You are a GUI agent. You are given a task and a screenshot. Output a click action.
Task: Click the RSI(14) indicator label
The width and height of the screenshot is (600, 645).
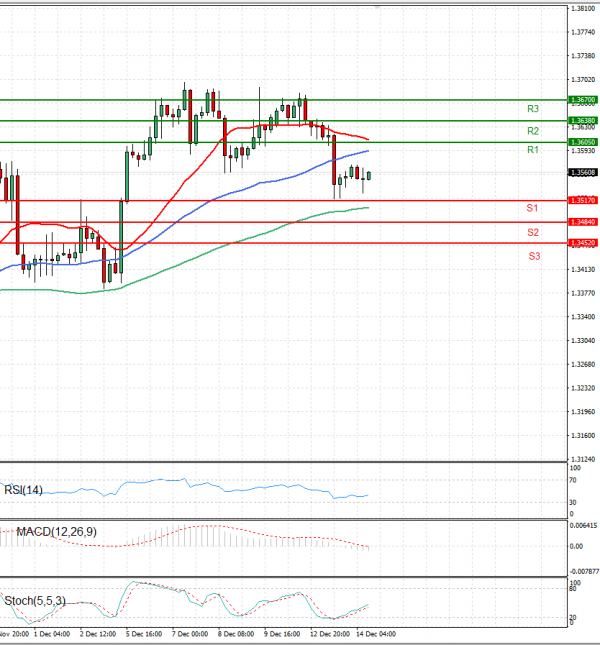(x=23, y=490)
